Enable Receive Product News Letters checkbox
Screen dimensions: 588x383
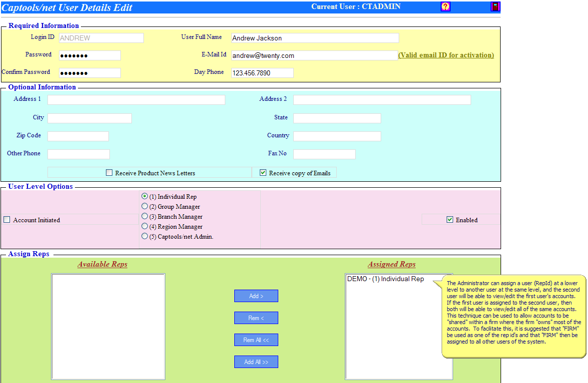[109, 173]
